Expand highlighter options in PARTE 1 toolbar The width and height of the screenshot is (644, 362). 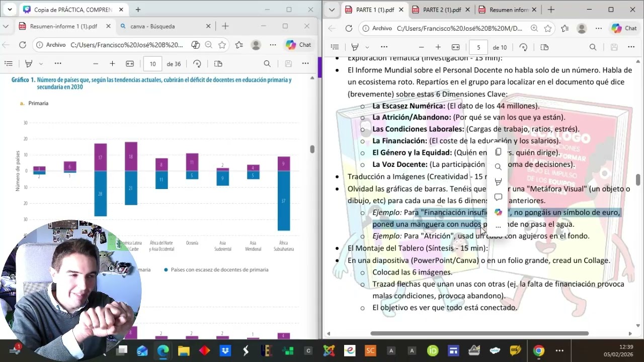[x=367, y=47]
